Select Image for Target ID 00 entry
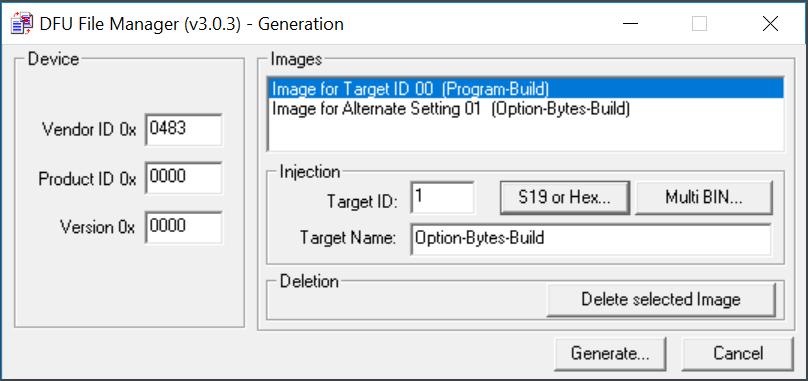Screen dimensions: 808x381 526,89
